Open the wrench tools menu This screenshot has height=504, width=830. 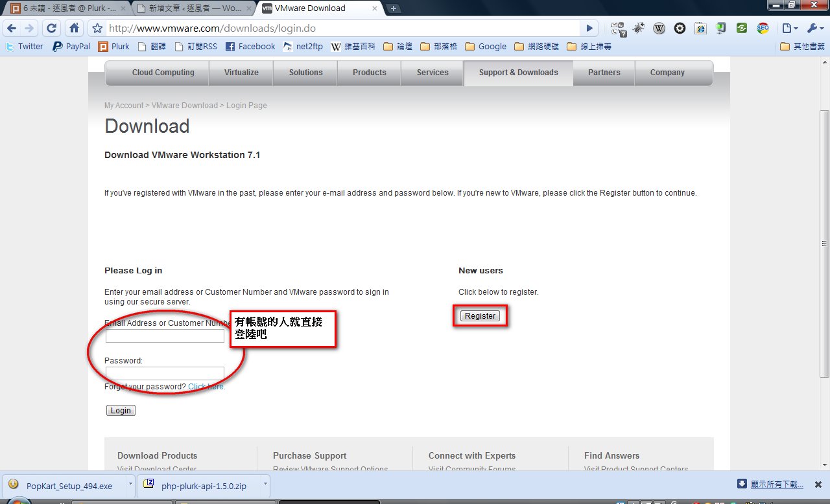815,29
